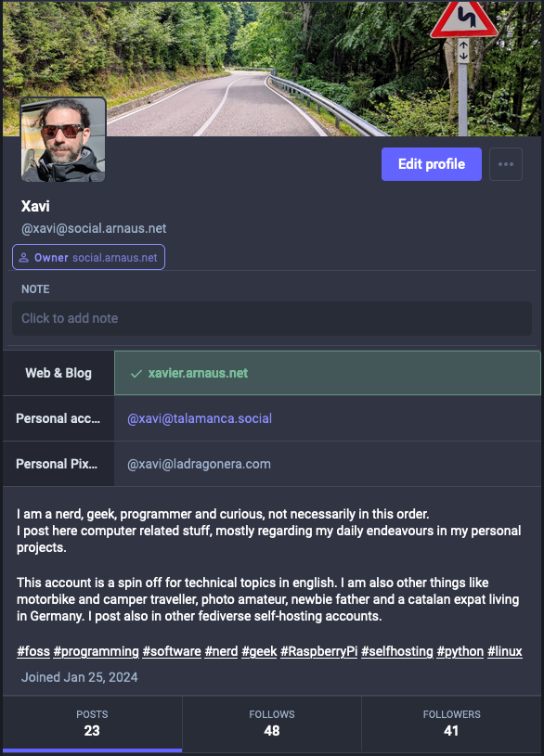Open the Owner social.arnaus.net role badge
This screenshot has width=544, height=756.
(88, 257)
